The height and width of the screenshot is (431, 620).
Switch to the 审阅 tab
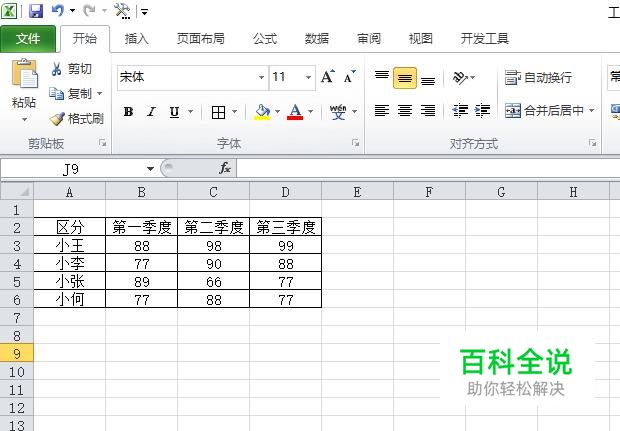pos(369,38)
